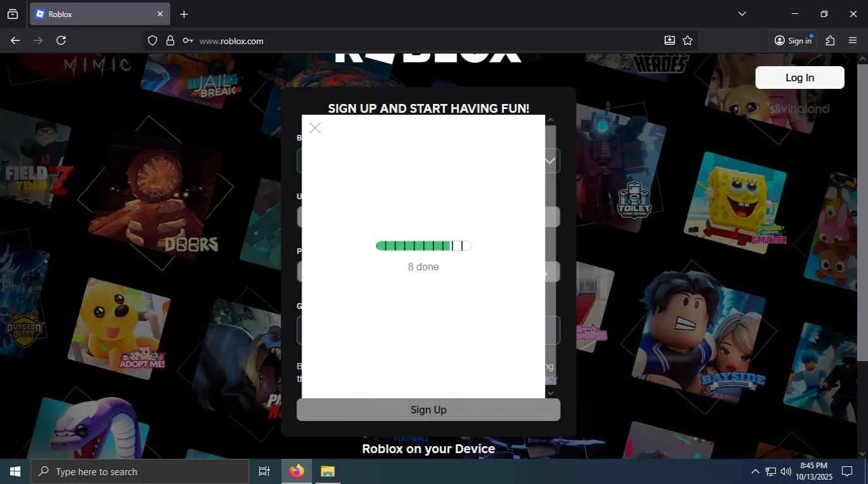Image resolution: width=868 pixels, height=484 pixels.
Task: Click the taskbar search box
Action: pyautogui.click(x=140, y=471)
